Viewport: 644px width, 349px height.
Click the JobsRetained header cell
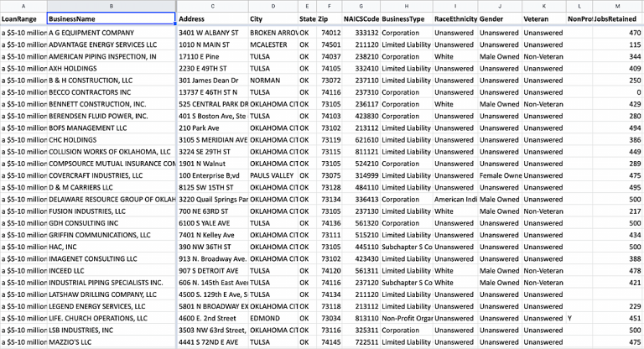click(617, 18)
